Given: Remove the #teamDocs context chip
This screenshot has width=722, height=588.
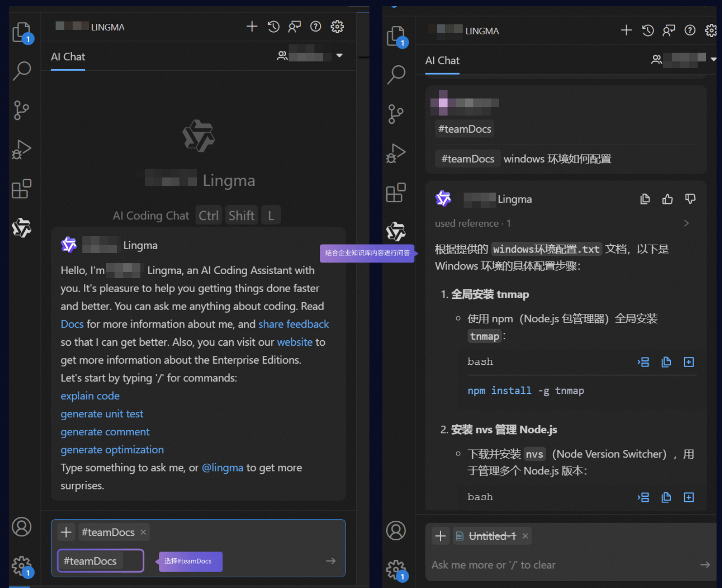Looking at the screenshot, I should click(143, 532).
